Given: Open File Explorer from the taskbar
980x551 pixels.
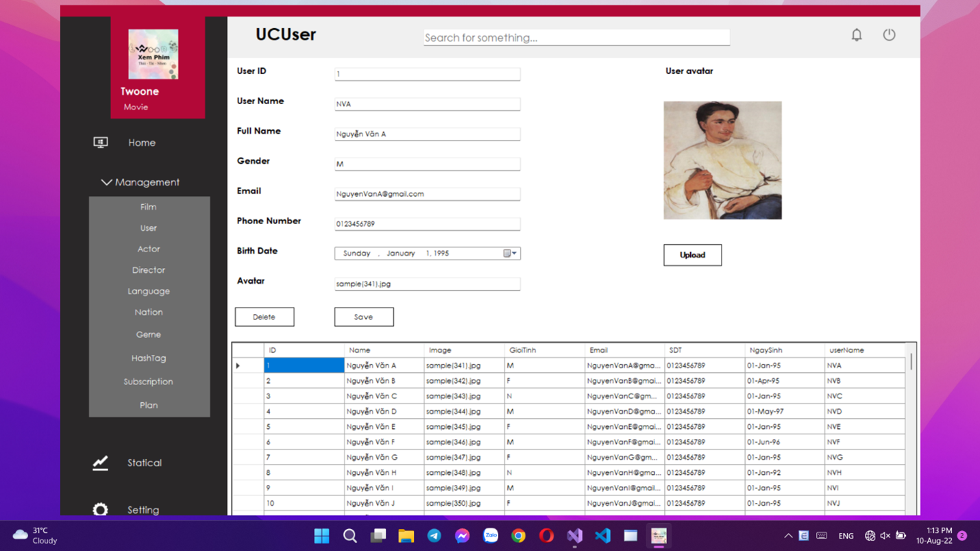Looking at the screenshot, I should click(x=406, y=536).
